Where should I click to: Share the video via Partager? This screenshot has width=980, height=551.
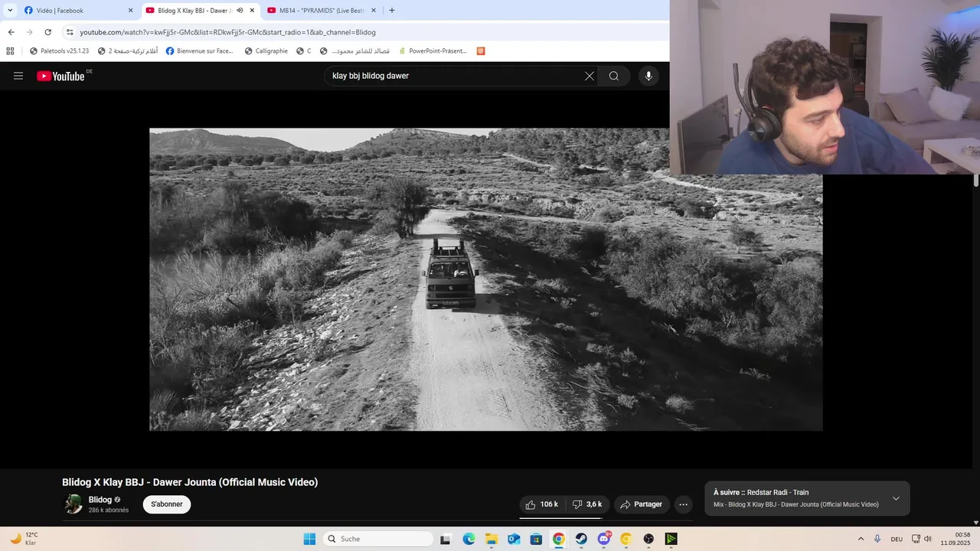(x=642, y=504)
